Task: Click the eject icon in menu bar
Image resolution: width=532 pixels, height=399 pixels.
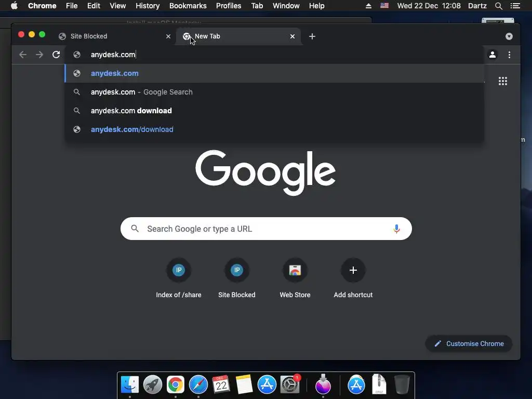Action: click(368, 6)
